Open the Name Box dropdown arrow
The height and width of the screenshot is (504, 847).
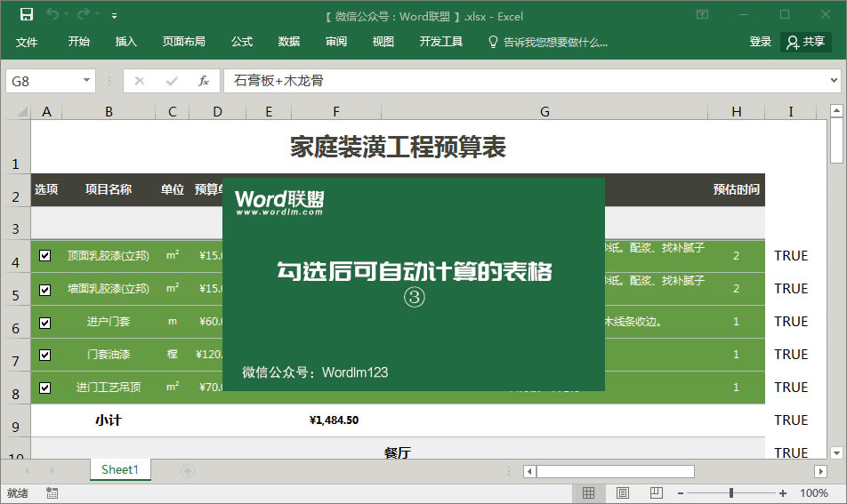86,81
